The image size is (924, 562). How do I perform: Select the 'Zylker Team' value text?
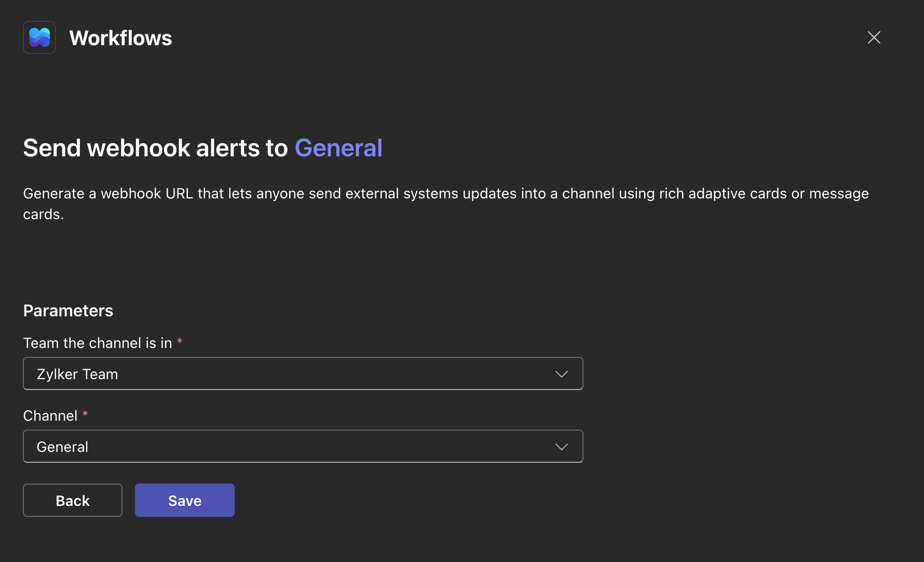point(77,374)
